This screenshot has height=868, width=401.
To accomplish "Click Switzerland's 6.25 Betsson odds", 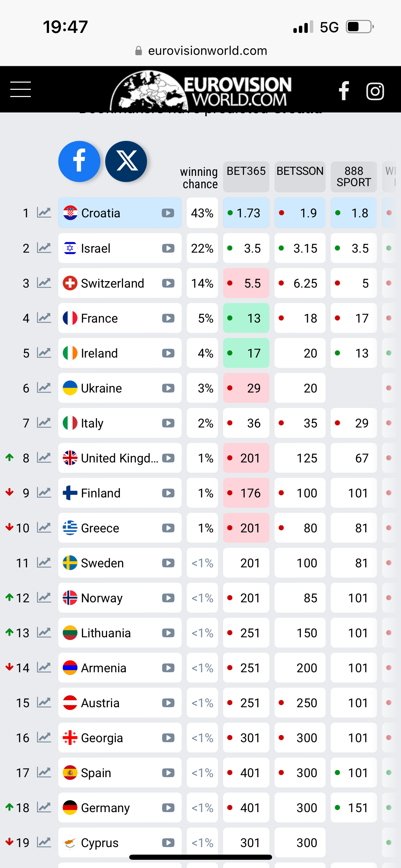I will (x=300, y=284).
